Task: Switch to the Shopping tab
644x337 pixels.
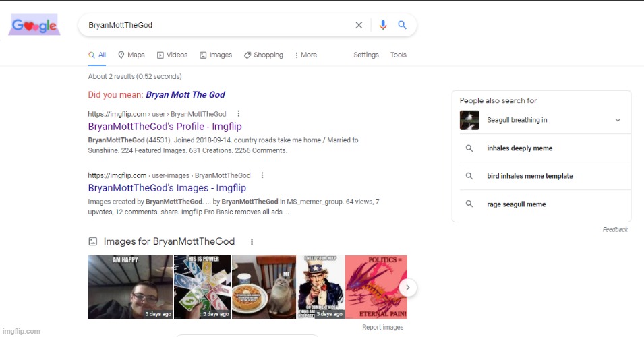Action: tap(263, 55)
